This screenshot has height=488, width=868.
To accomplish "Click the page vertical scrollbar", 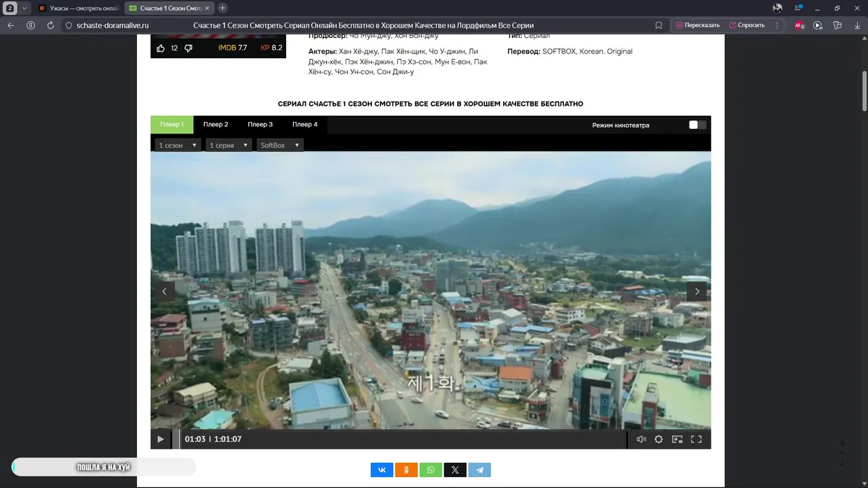I will [865, 90].
